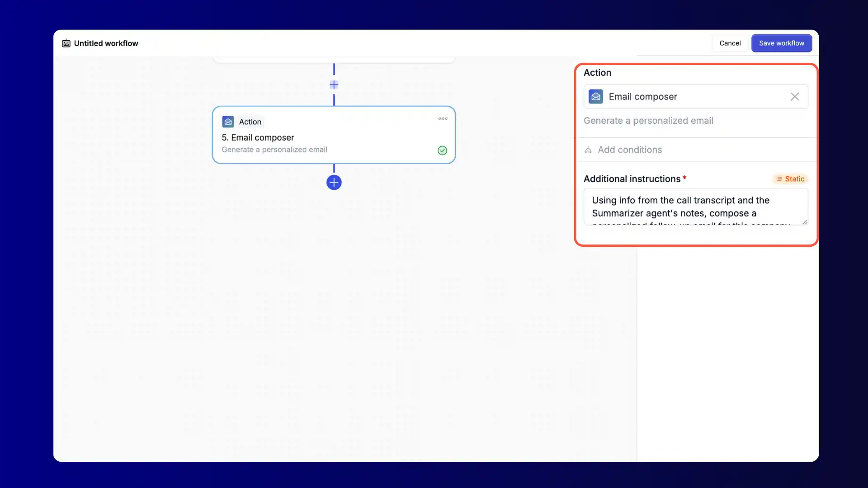Click the Save workflow button

(781, 43)
